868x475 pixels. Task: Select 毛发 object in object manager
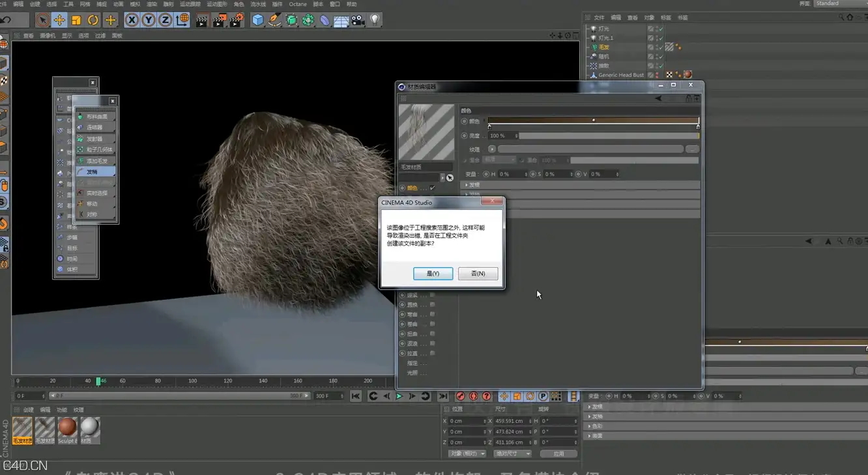click(603, 47)
